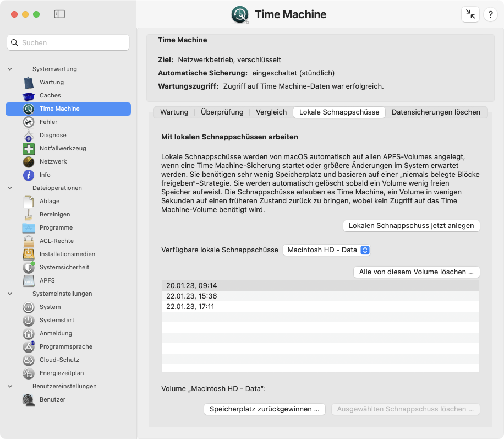Open the Netzwerk globe icon
Viewport: 504px width, 439px height.
coord(29,161)
